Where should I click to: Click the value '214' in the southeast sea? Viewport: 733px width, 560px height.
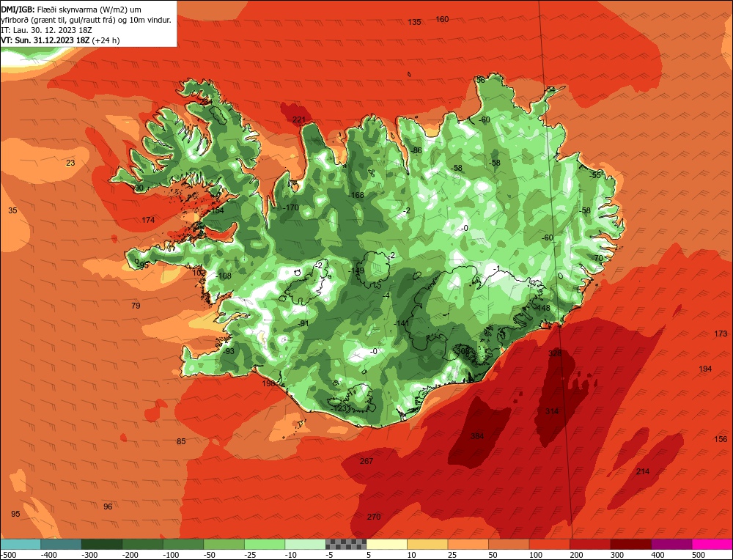coord(643,471)
